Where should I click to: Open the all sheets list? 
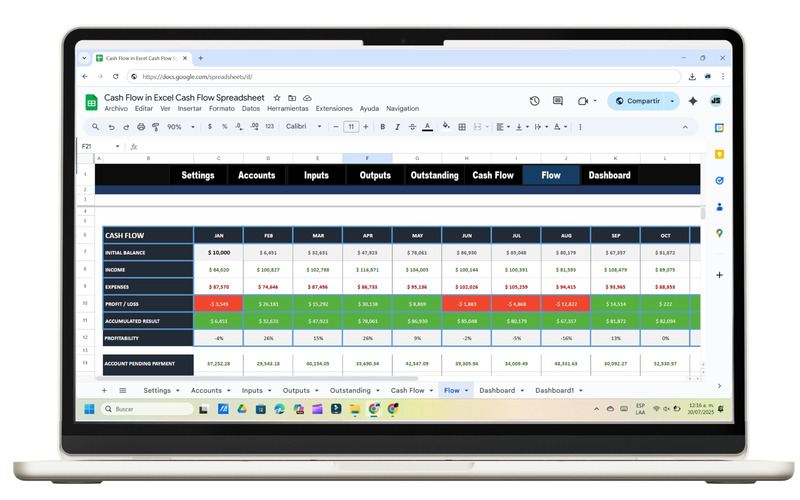(122, 390)
